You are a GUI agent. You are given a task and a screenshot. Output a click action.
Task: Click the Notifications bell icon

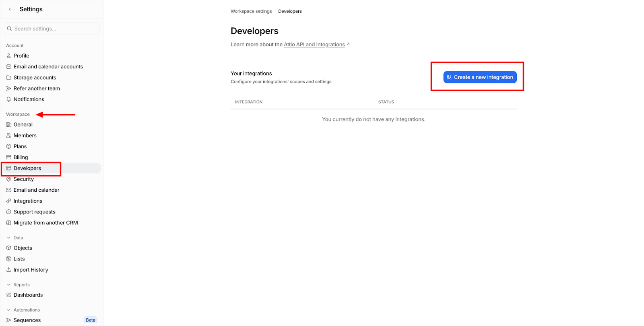tap(8, 99)
